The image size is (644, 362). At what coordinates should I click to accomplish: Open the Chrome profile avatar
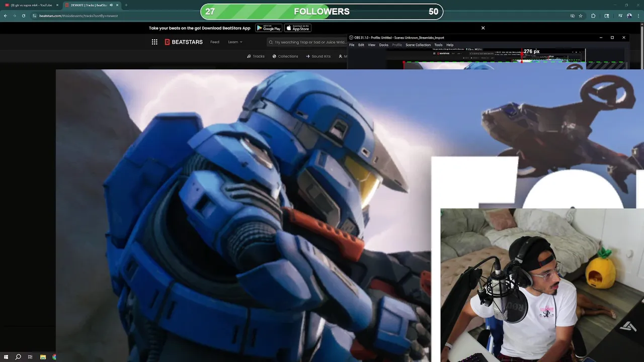pyautogui.click(x=629, y=16)
